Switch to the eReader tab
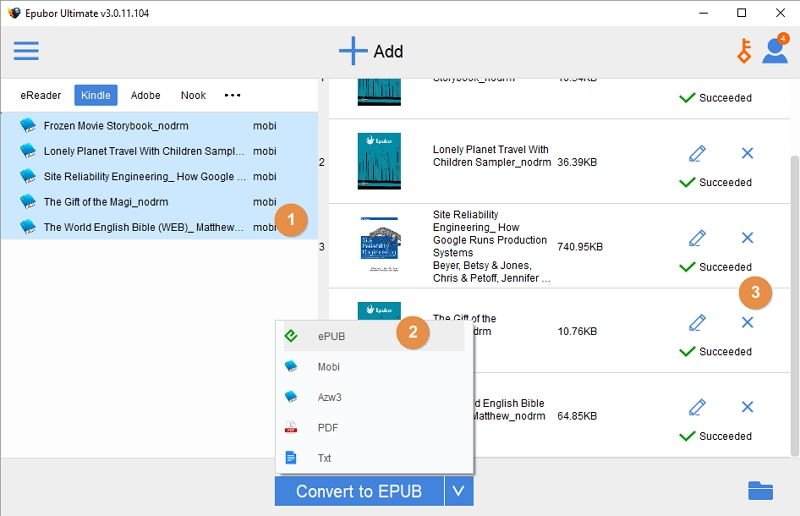Image resolution: width=800 pixels, height=516 pixels. coord(41,95)
